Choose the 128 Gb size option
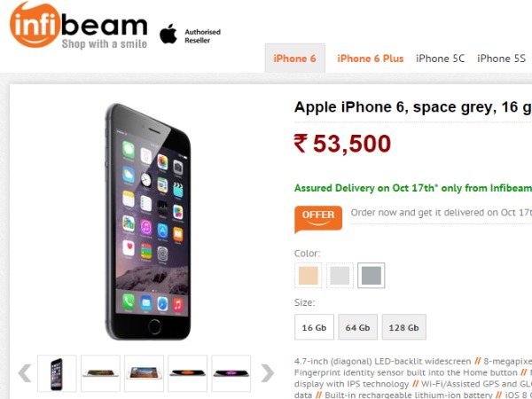 [x=403, y=327]
